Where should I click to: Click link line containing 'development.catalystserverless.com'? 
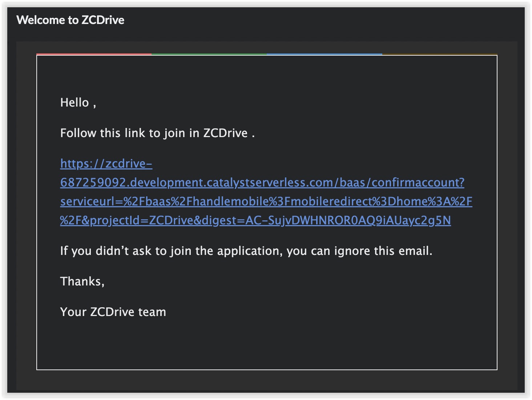(262, 183)
